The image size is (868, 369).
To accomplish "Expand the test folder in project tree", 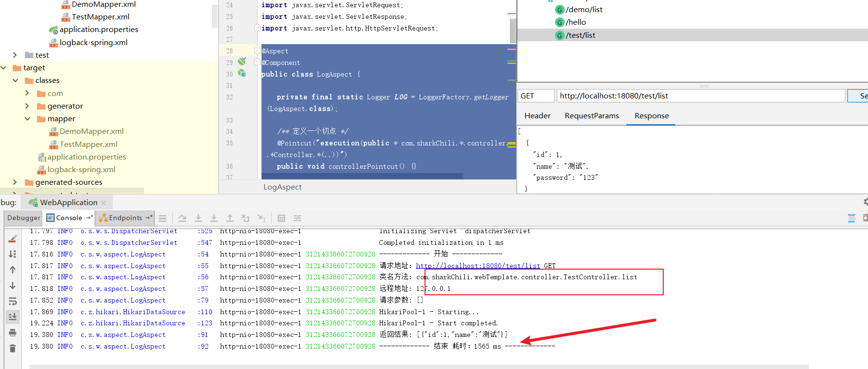I will point(15,55).
